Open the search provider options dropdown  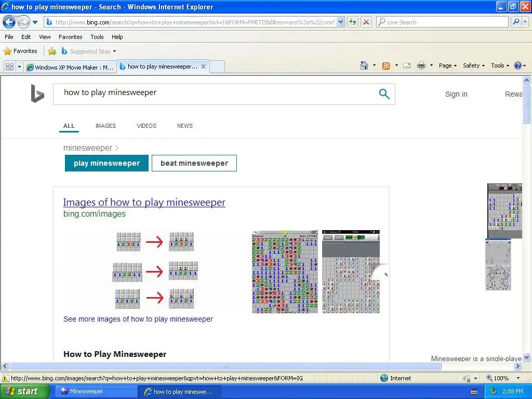[x=525, y=22]
